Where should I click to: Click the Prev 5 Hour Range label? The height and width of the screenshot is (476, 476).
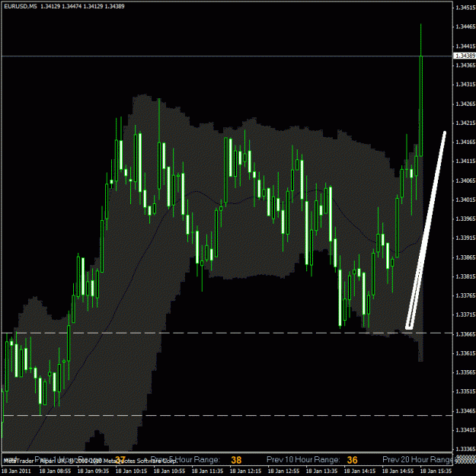click(185, 459)
